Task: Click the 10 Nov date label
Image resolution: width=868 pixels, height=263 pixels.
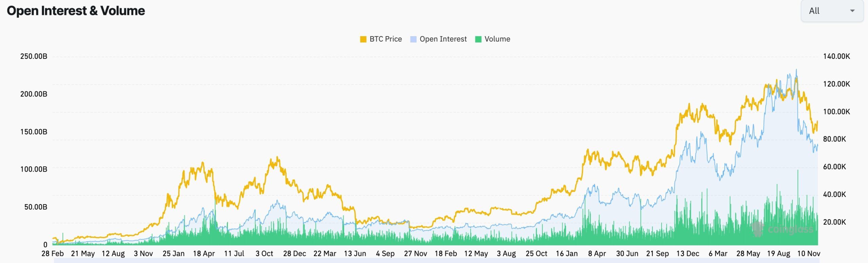Action: [x=809, y=253]
